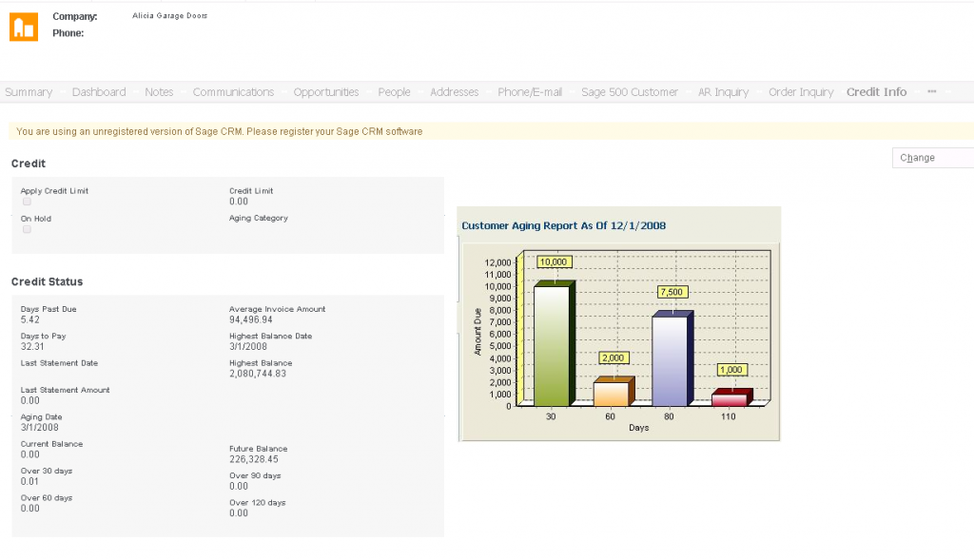Screen dimensions: 974x560
Task: Open the Summary tab
Action: point(29,92)
